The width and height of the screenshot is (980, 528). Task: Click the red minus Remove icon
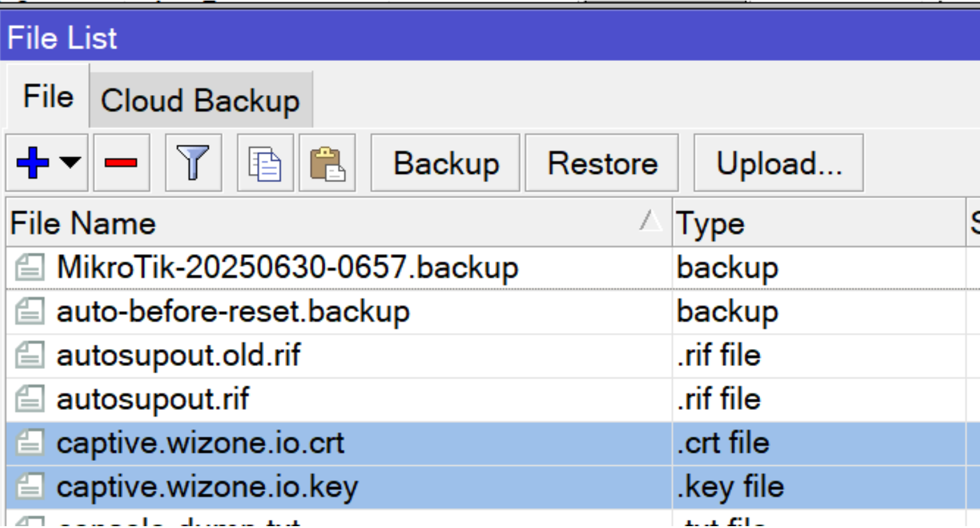tap(121, 163)
